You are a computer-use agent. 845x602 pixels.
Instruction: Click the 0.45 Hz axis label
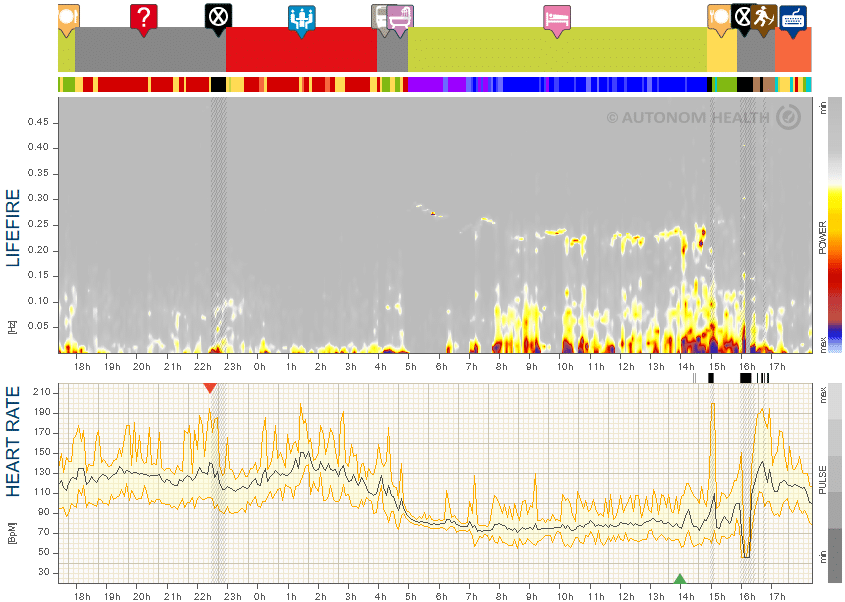(38, 122)
